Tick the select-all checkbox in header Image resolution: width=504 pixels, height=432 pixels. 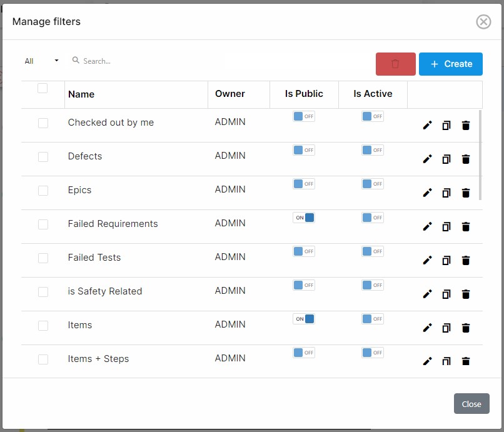(x=43, y=88)
